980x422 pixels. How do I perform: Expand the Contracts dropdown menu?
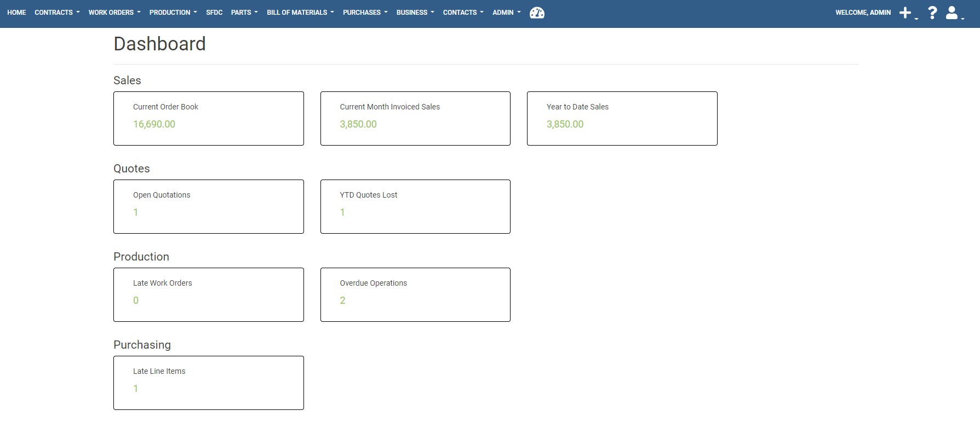tap(56, 12)
